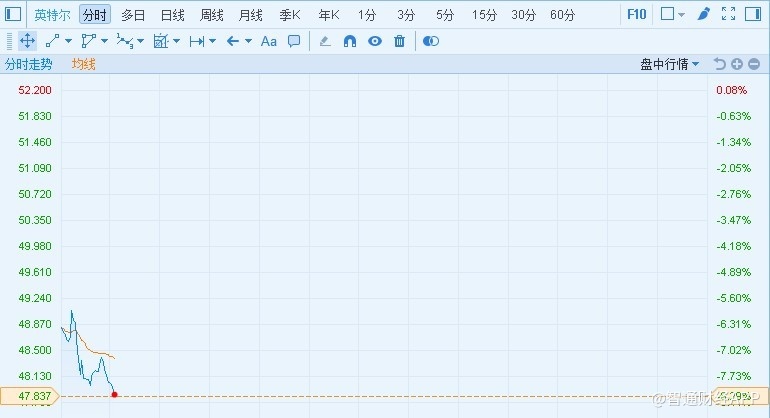Select the polygon shape drawing tool
770x418 pixels.
pyautogui.click(x=89, y=41)
